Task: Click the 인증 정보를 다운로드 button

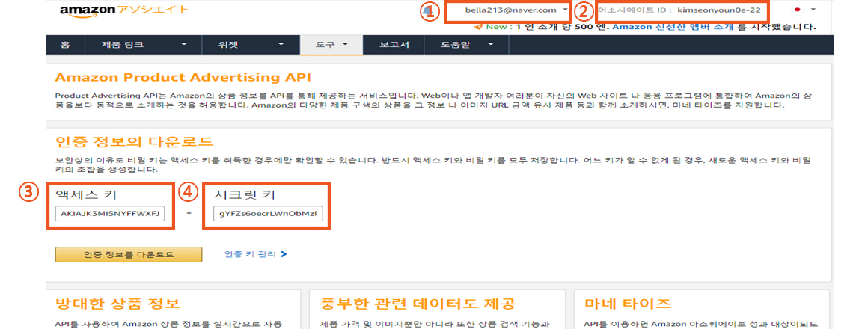Action: click(x=129, y=254)
